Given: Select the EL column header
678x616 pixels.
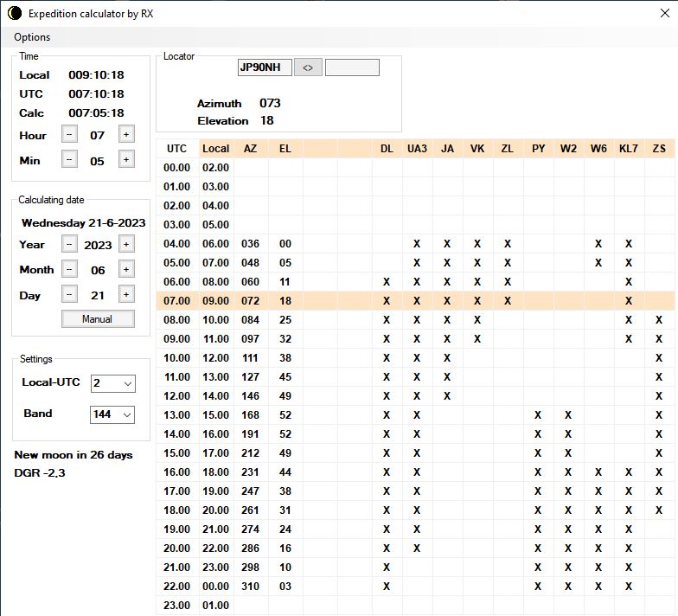Looking at the screenshot, I should click(285, 149).
